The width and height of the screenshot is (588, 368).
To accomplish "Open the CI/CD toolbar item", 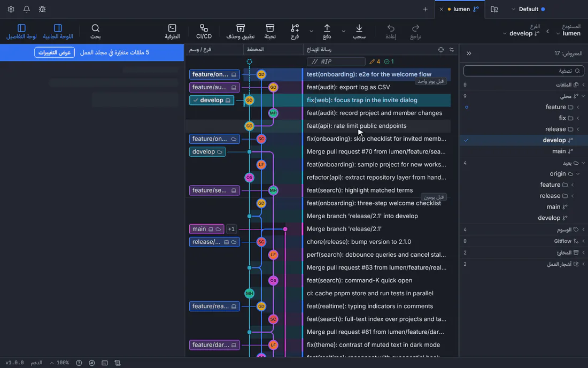I will pos(204,32).
